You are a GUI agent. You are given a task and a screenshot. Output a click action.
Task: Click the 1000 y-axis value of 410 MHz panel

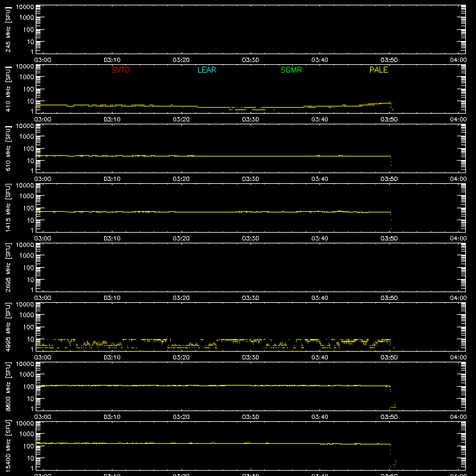click(x=27, y=77)
